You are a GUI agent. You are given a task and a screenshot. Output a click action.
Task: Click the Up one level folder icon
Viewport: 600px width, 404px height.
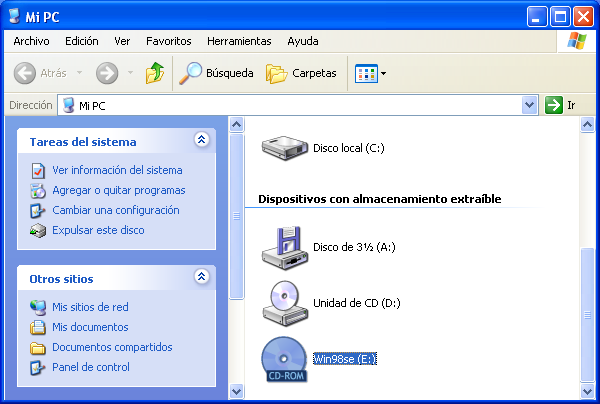click(154, 73)
